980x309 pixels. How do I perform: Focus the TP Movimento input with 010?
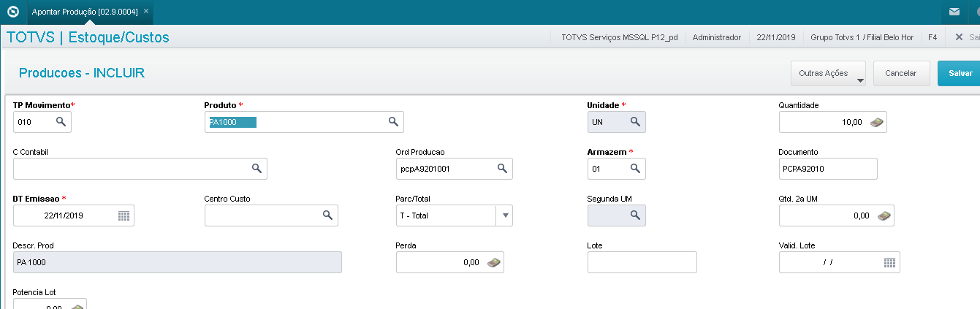(42, 122)
